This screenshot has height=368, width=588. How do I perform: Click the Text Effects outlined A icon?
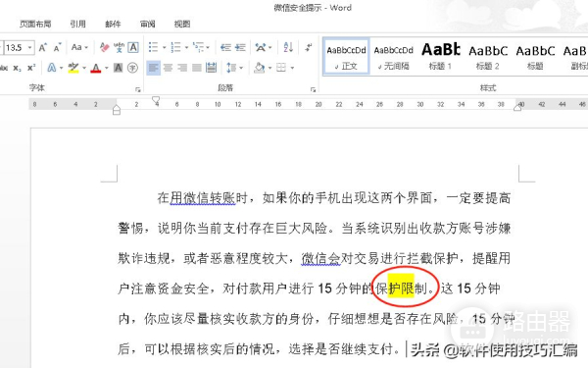[x=52, y=68]
